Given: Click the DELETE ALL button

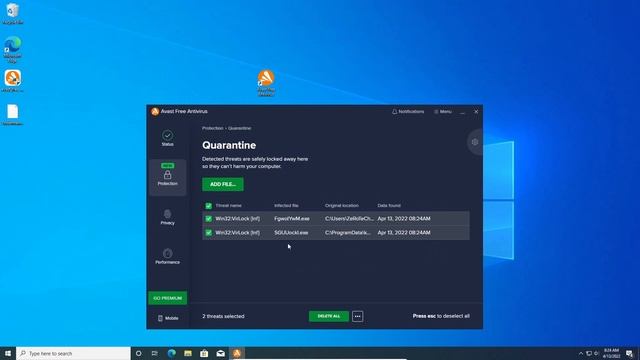Looking at the screenshot, I should click(329, 316).
